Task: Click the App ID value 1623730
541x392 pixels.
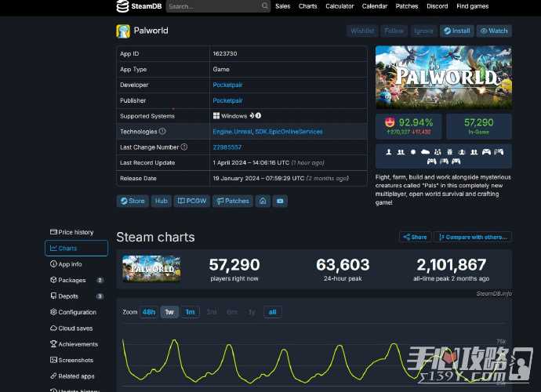Action: point(225,53)
